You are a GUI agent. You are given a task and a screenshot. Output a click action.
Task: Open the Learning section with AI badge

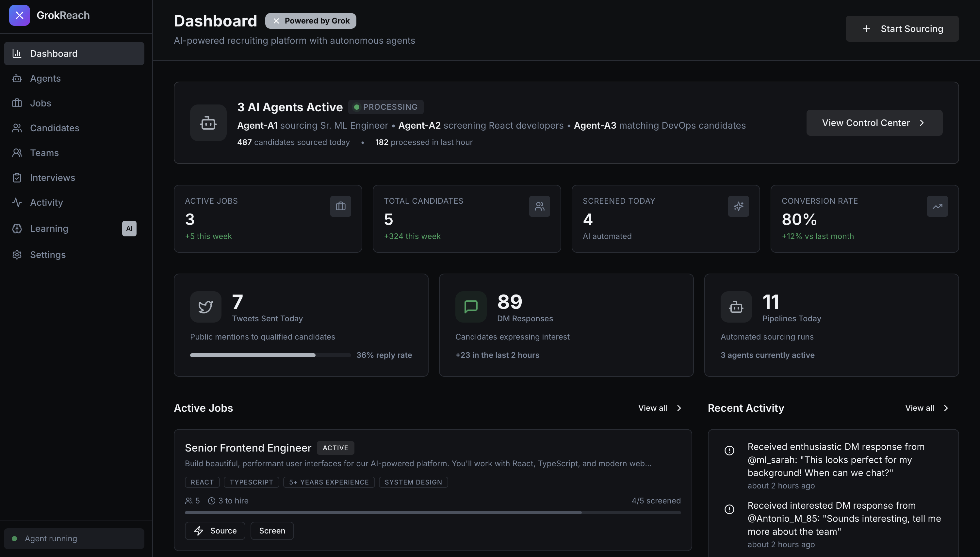click(x=49, y=229)
